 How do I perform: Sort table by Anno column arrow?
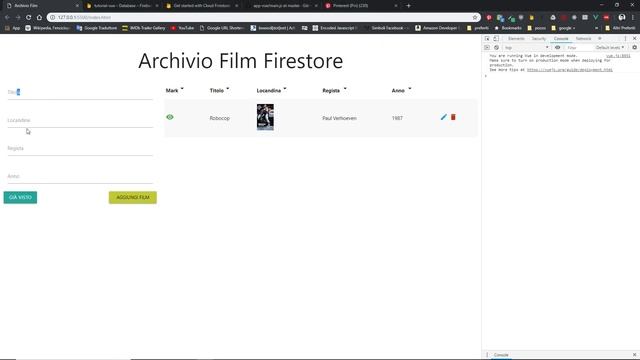coord(410,89)
